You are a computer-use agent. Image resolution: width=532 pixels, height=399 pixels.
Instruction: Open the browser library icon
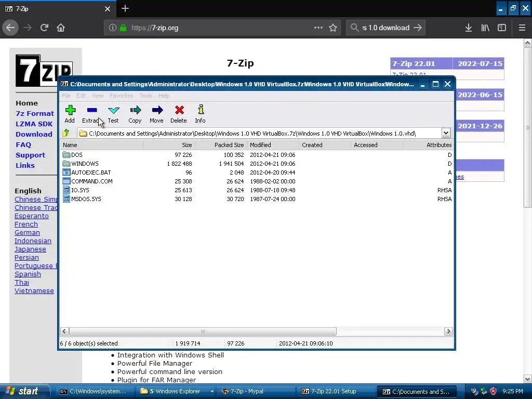click(x=485, y=28)
